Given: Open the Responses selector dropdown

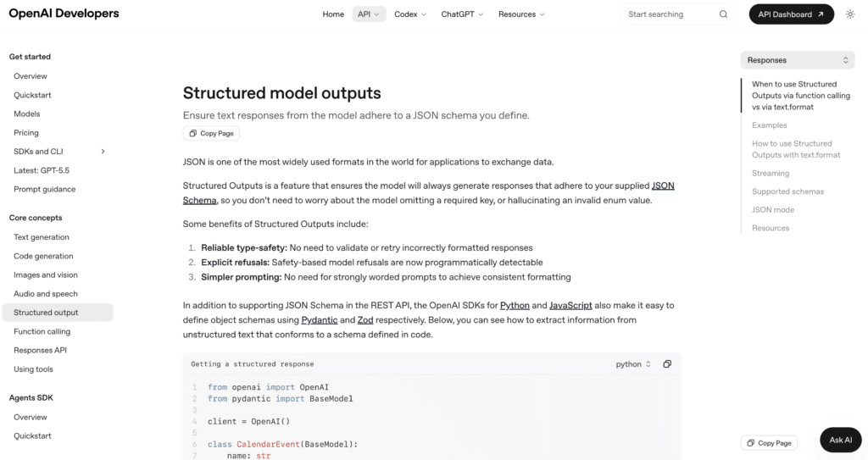Looking at the screenshot, I should (798, 60).
